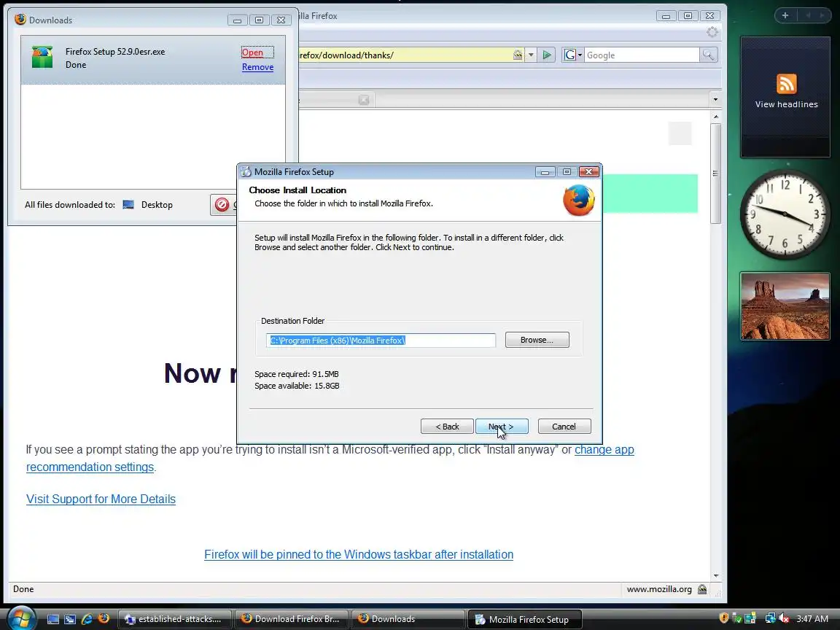Open the downloaded Firefox Setup file
840x630 pixels.
coord(252,52)
